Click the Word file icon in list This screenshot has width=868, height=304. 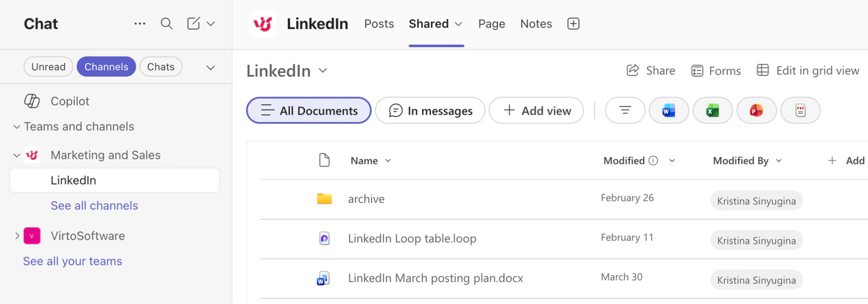(x=323, y=279)
